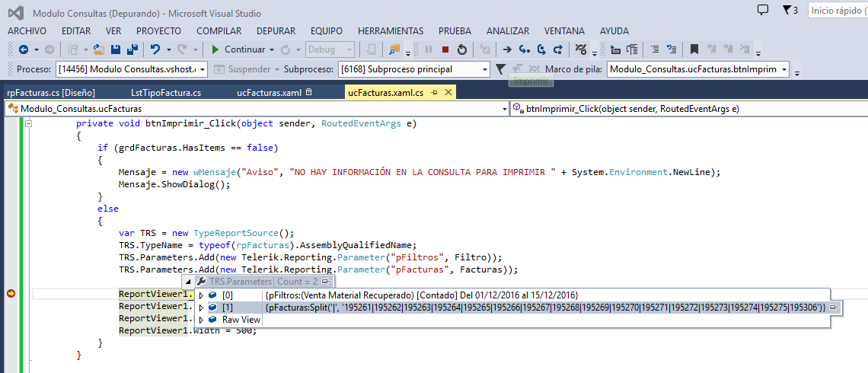Switch to the ucFacturas.xaml tab
Image resolution: width=868 pixels, height=373 pixels.
(269, 93)
